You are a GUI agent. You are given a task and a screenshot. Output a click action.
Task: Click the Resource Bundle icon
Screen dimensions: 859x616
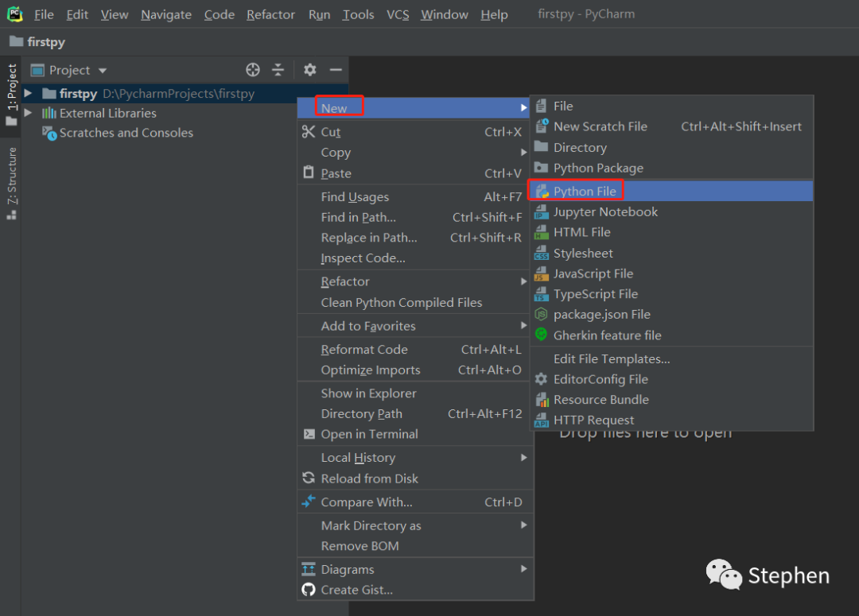pyautogui.click(x=542, y=400)
